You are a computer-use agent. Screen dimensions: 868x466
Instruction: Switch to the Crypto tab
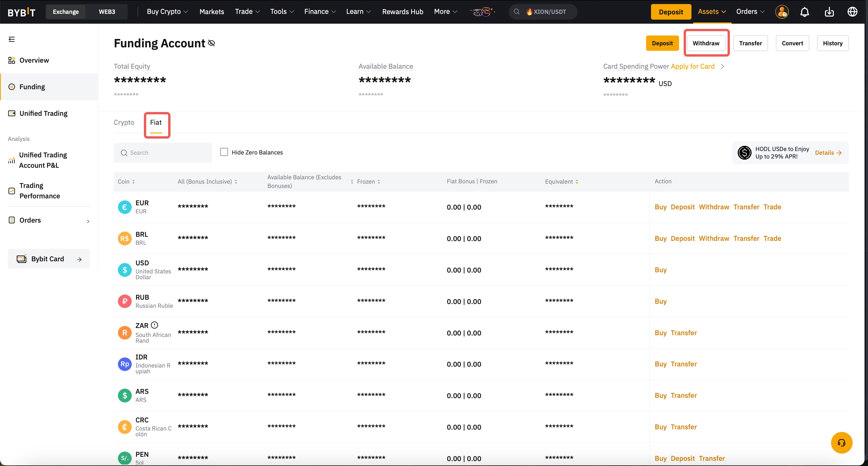[124, 122]
